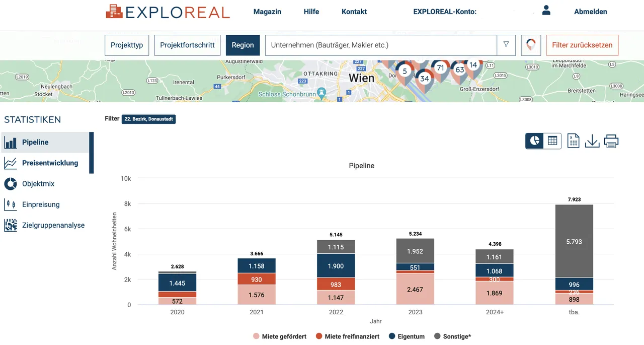Viewport: 644px width, 345px height.
Task: Click the funnel filter icon
Action: (506, 45)
